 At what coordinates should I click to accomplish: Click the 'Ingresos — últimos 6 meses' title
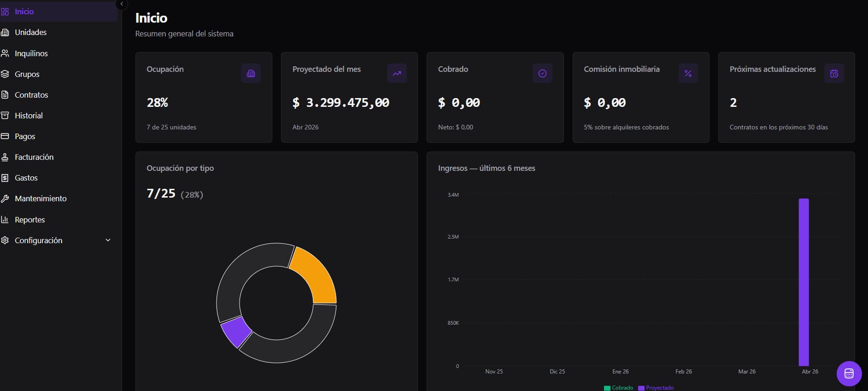(487, 168)
